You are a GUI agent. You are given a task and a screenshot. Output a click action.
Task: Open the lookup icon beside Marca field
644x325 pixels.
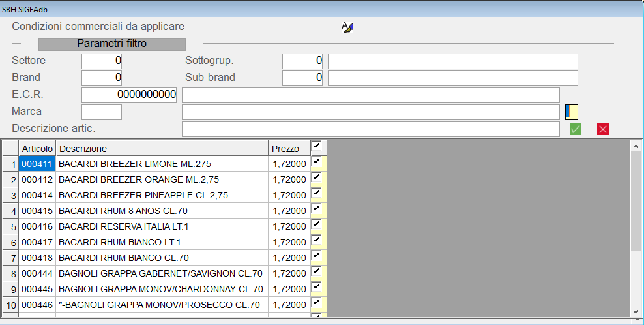tap(572, 112)
